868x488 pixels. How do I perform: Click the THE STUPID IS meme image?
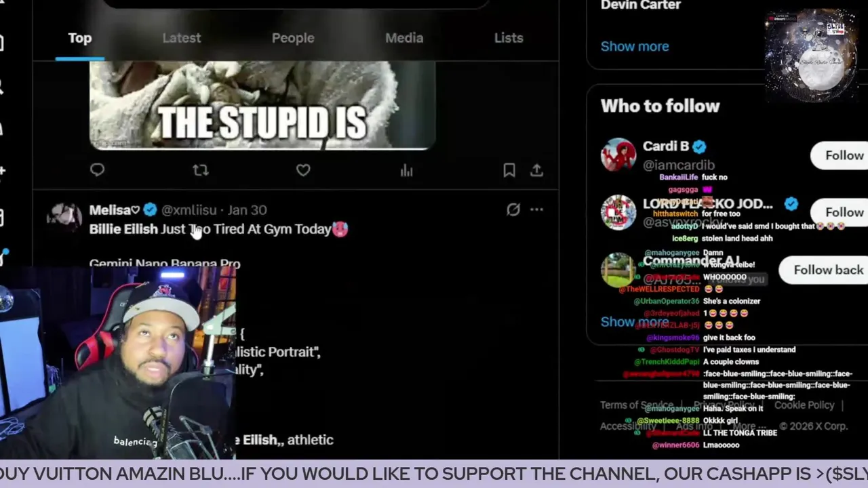(262, 105)
